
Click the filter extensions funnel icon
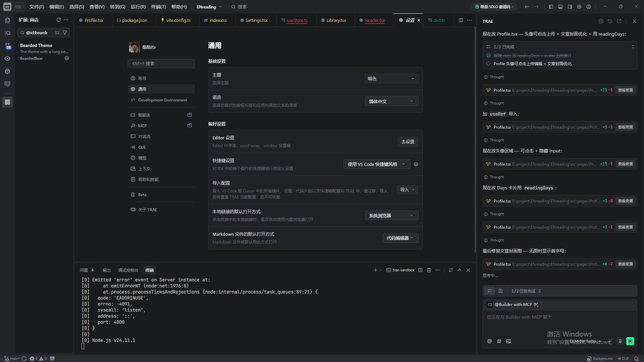65,33
